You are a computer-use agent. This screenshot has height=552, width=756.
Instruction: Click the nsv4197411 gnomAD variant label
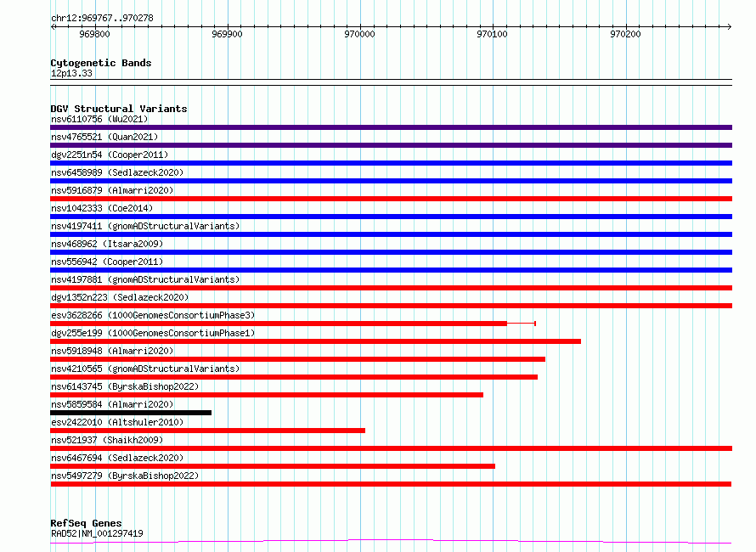pyautogui.click(x=145, y=226)
